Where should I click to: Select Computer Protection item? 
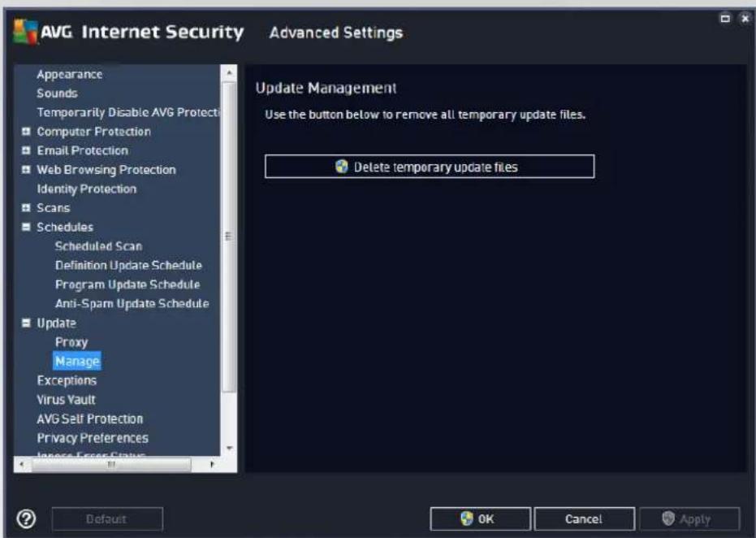(x=93, y=131)
